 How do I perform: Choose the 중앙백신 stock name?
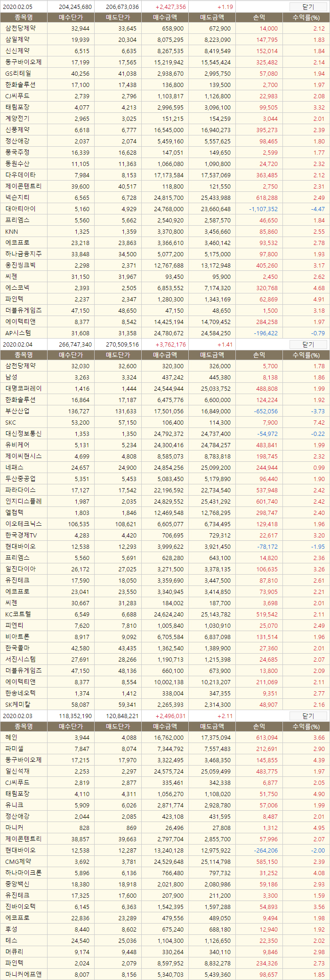tap(17, 884)
